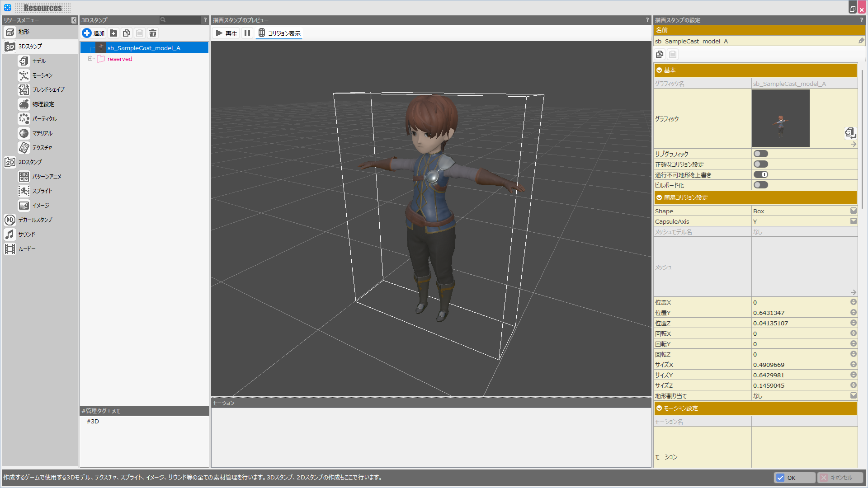Enable 正確なコリジョン設定 toggle
This screenshot has height=488, width=868.
point(760,164)
